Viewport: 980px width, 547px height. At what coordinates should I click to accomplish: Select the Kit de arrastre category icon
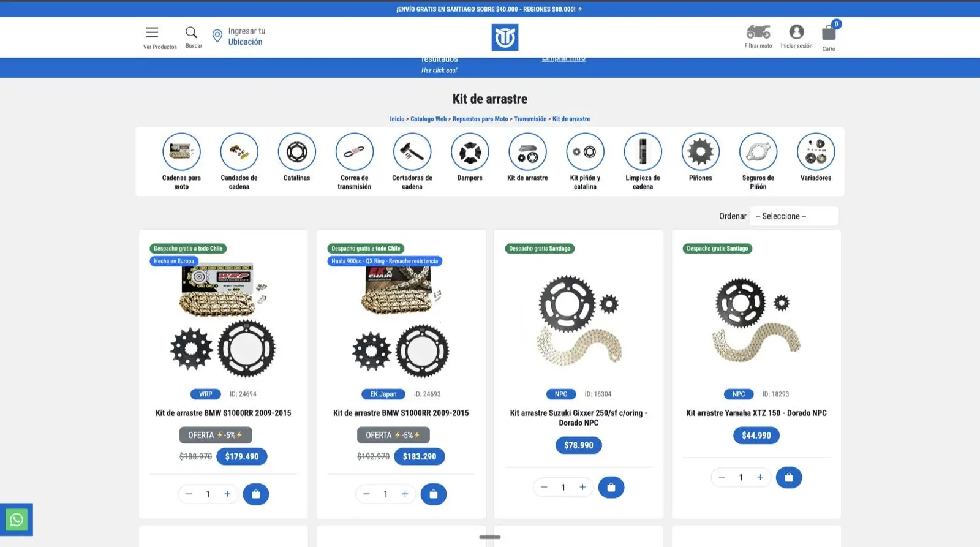pyautogui.click(x=527, y=151)
